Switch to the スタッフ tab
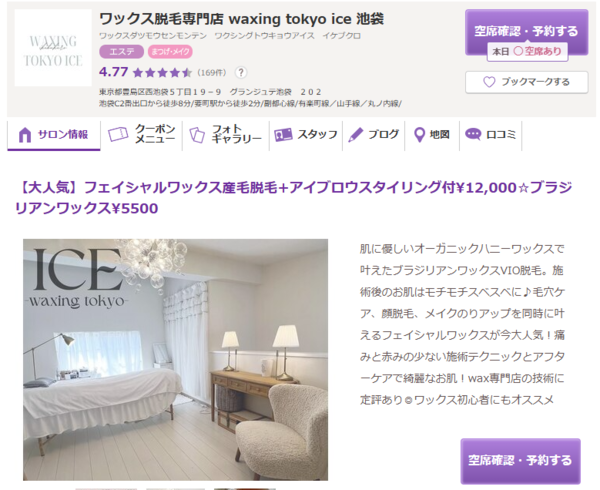Image resolution: width=600 pixels, height=490 pixels. pyautogui.click(x=305, y=135)
